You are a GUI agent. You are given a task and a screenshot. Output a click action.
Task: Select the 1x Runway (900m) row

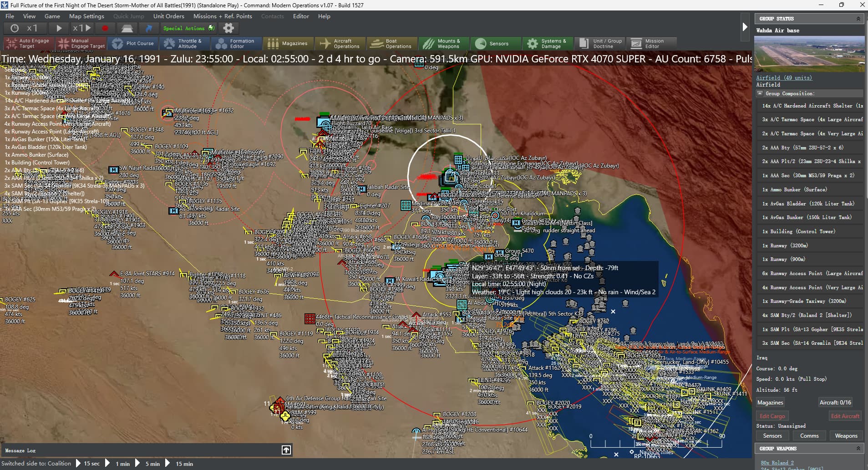[810, 259]
